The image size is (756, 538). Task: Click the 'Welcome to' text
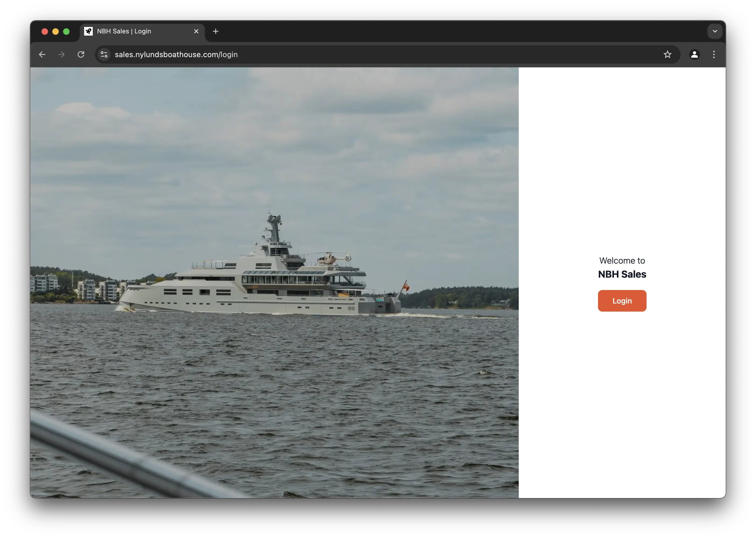(622, 261)
